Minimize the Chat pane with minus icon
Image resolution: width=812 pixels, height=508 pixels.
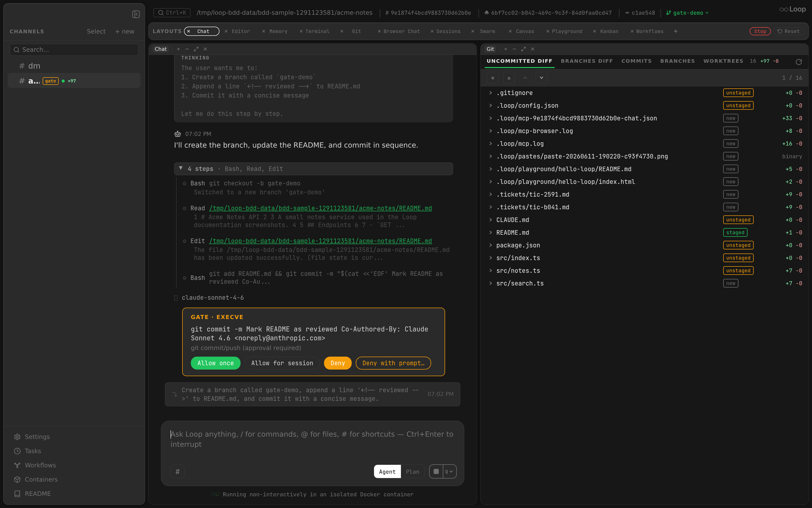point(187,49)
